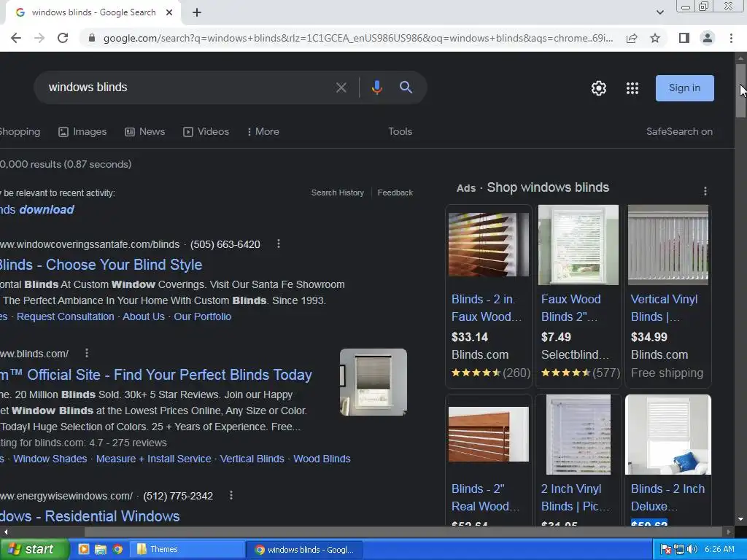The width and height of the screenshot is (747, 560).
Task: Launch media player quick launch icon
Action: coord(83,550)
